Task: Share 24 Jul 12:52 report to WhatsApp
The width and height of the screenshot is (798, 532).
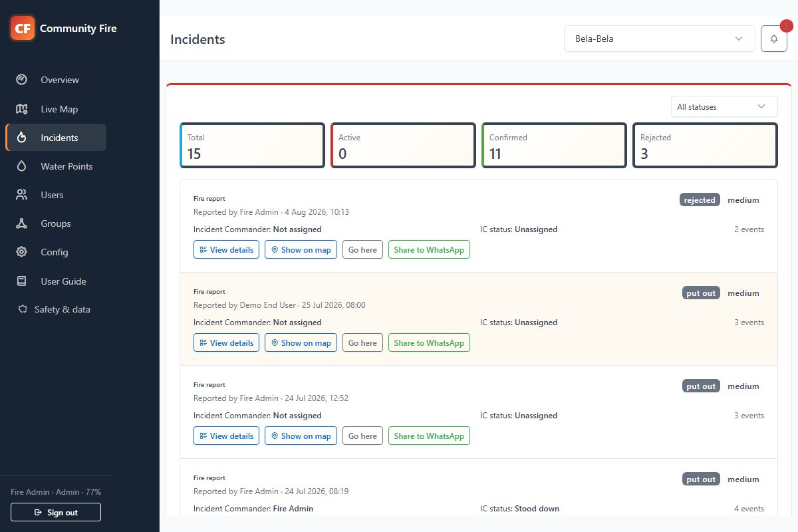Action: 429,436
